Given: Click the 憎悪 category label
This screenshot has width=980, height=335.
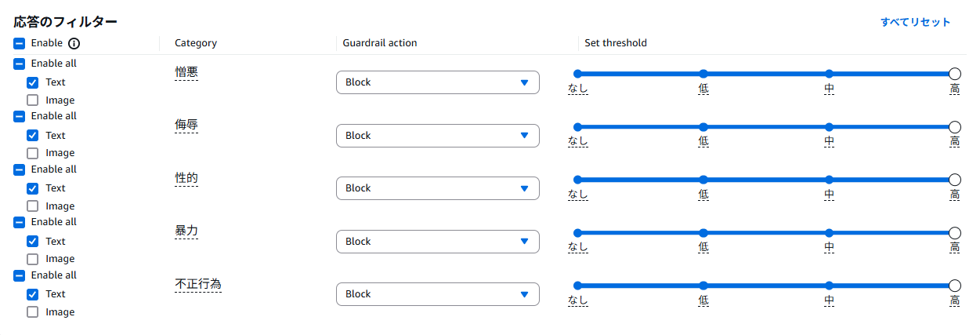Looking at the screenshot, I should 186,72.
